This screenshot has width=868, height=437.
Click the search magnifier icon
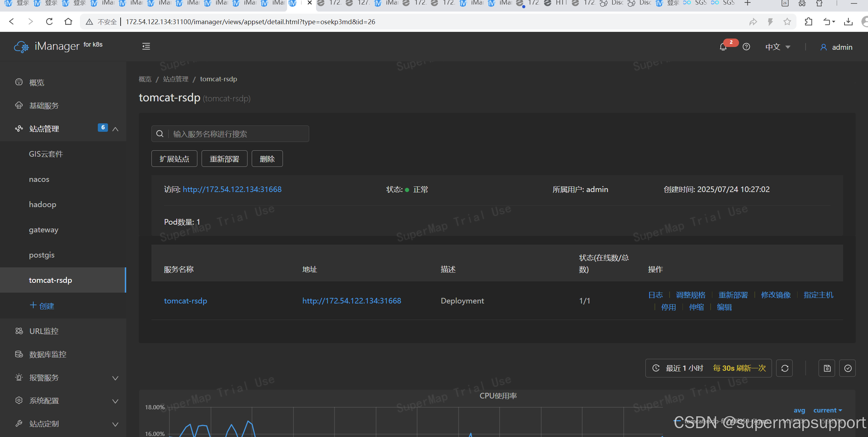pyautogui.click(x=160, y=134)
